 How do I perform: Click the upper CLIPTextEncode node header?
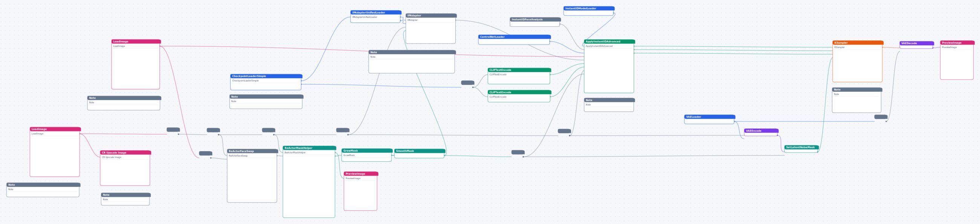click(519, 70)
